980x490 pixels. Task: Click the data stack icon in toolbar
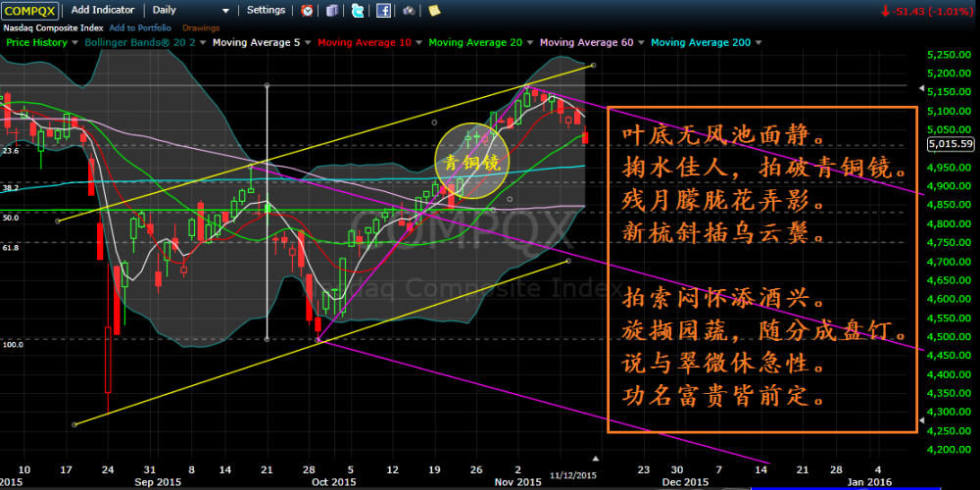pyautogui.click(x=332, y=10)
